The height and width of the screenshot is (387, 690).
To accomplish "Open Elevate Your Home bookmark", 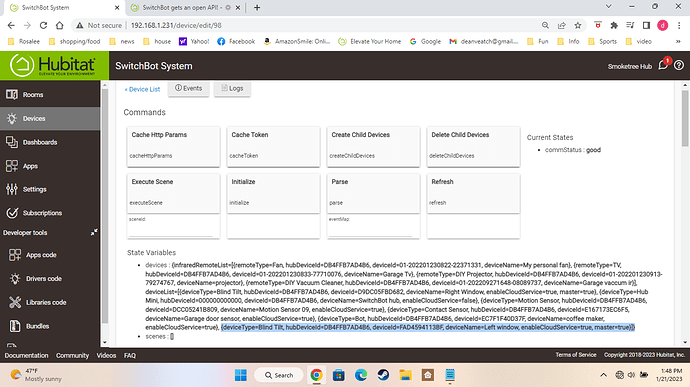I will click(x=370, y=41).
